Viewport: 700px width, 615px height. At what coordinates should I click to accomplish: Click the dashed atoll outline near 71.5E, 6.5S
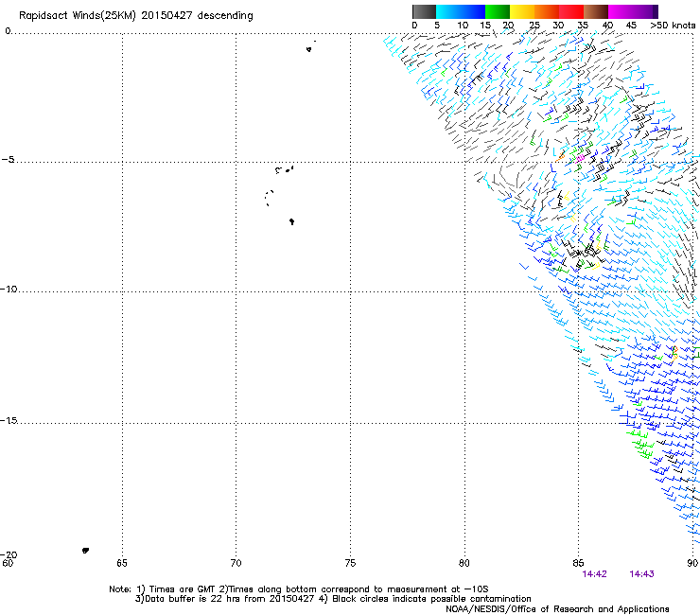pyautogui.click(x=269, y=198)
